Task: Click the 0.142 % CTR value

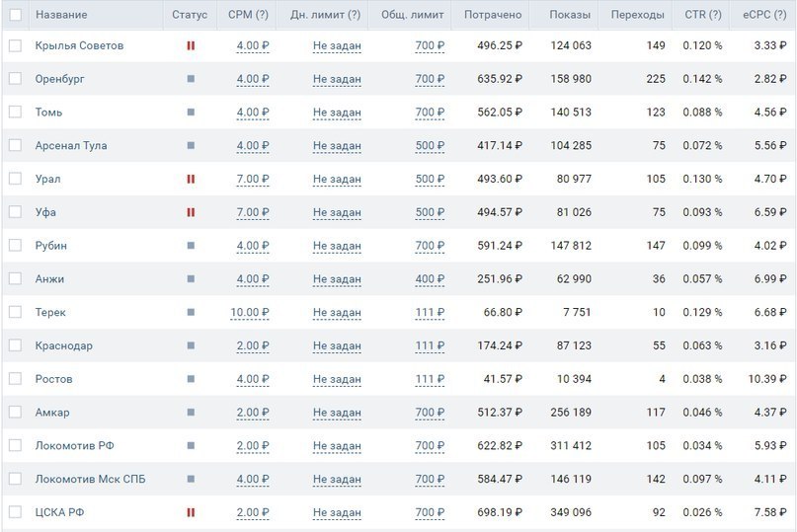Action: tap(702, 79)
